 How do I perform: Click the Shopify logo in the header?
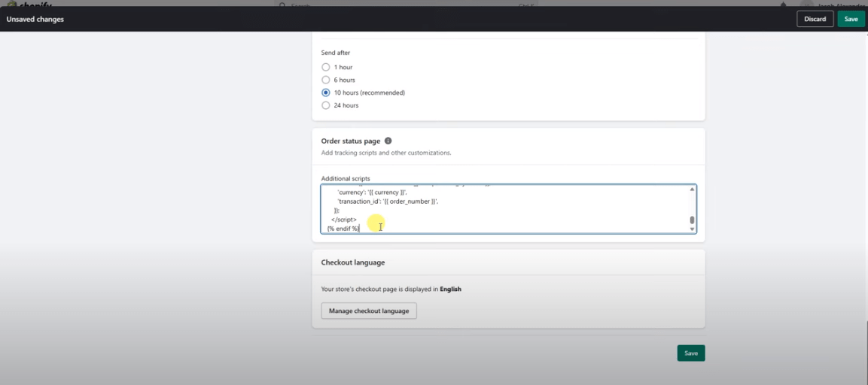(x=24, y=5)
